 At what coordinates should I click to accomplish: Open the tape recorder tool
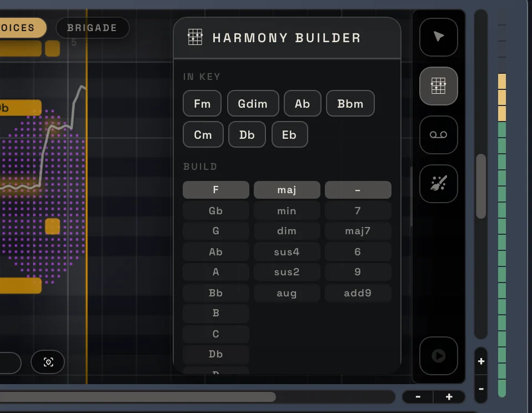coord(438,135)
